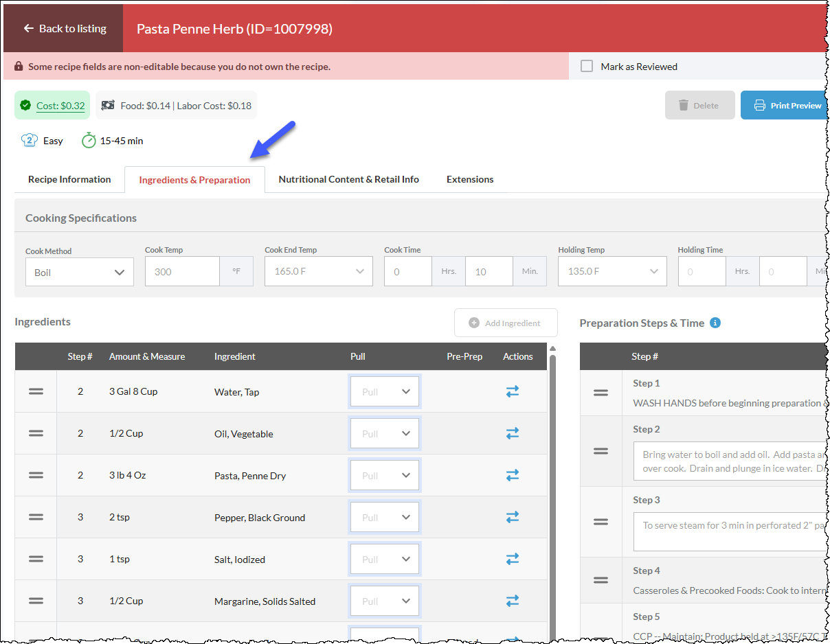Click the lock icon in the non-editable notice
Image resolution: width=830 pixels, height=644 pixels.
tap(19, 67)
